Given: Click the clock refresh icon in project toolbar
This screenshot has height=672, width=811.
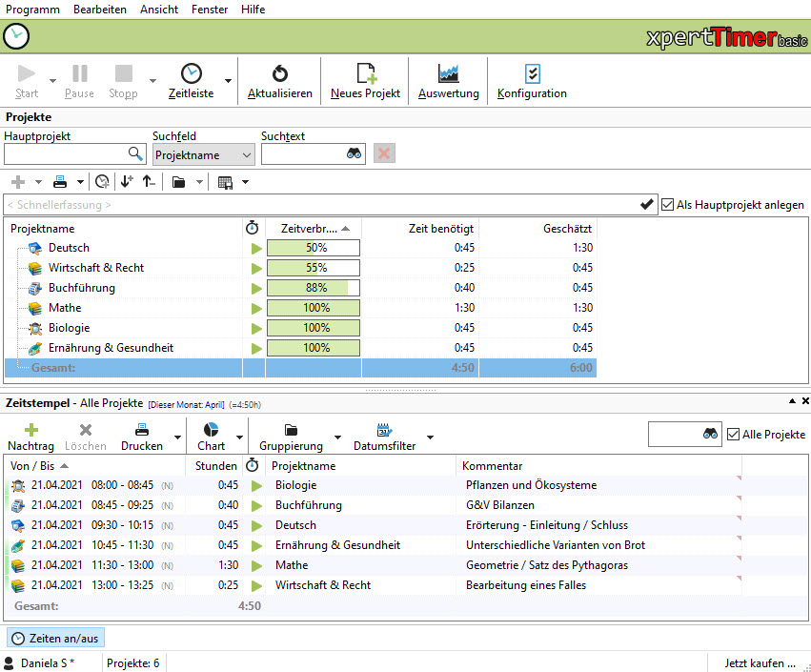Looking at the screenshot, I should coord(102,182).
